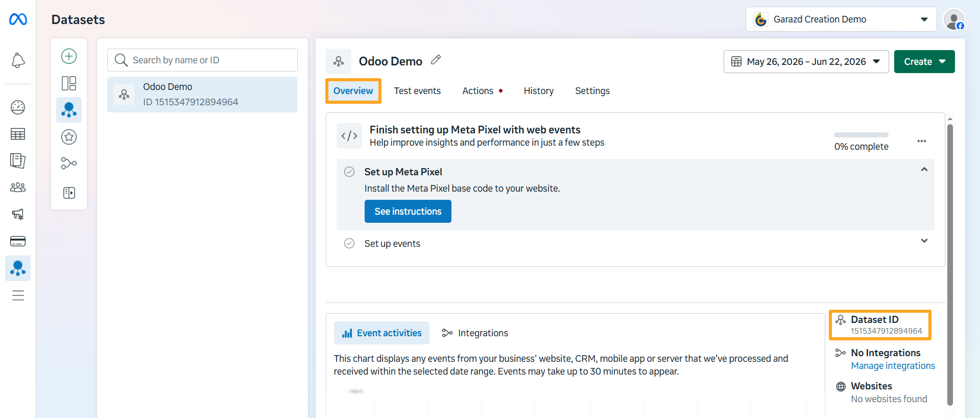Click the code brackets icon in setup card

[x=349, y=136]
